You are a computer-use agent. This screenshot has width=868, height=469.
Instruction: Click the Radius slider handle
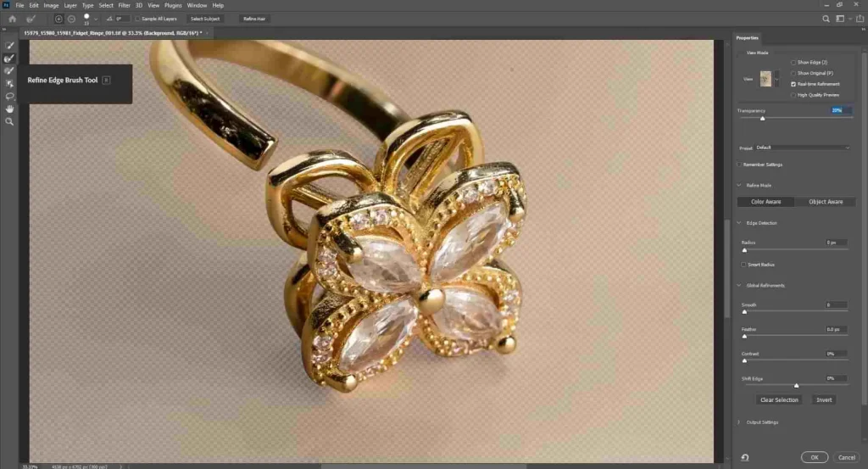(x=744, y=250)
